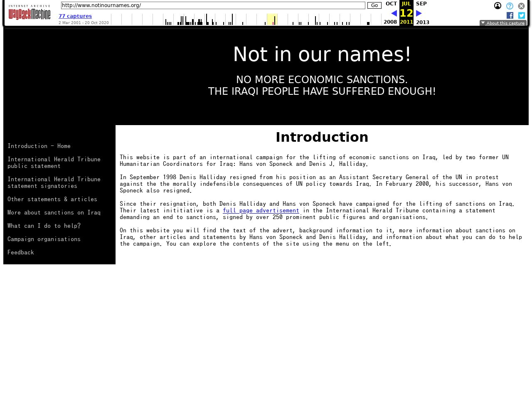Image resolution: width=532 pixels, height=399 pixels.
Task: Select Other statements & articles
Action: 52,199
